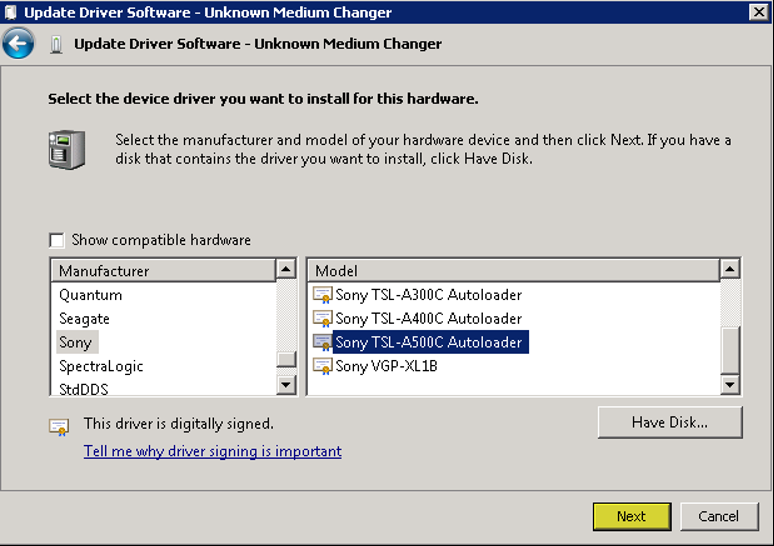Select Sony TSL-A500C Autoloader model
This screenshot has height=546, width=774.
coord(430,342)
